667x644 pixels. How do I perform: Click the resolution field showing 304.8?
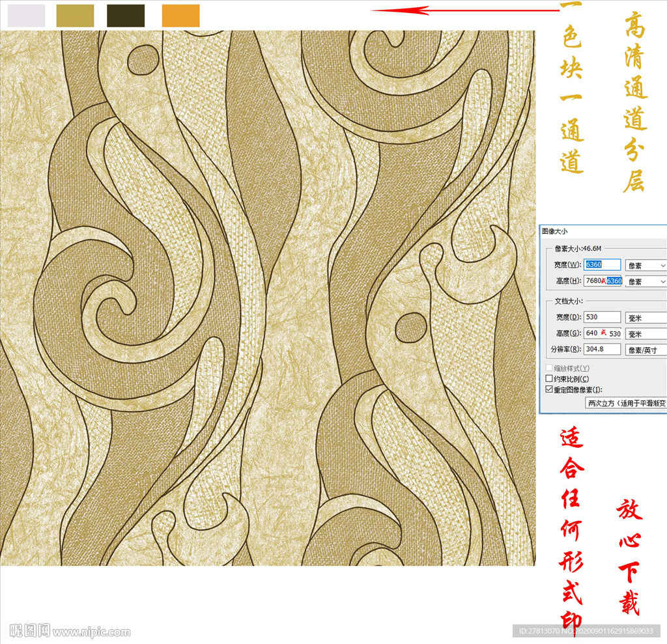coord(603,350)
